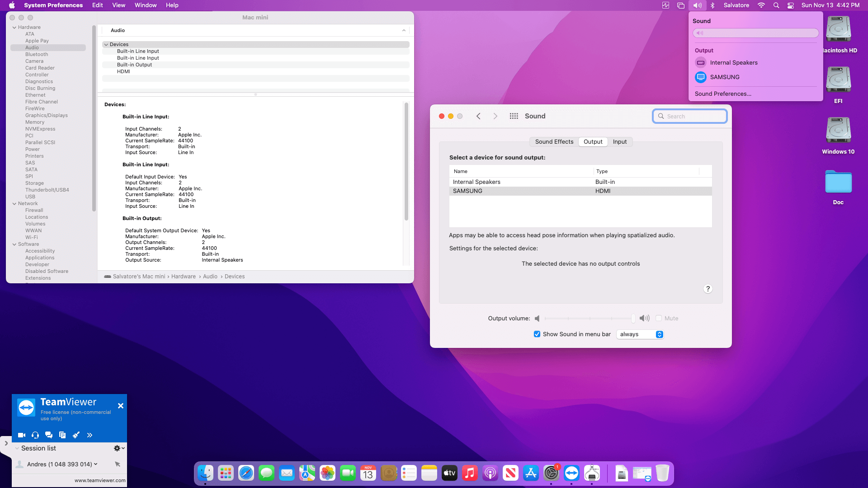Switch to the Sound Effects tab
This screenshot has height=488, width=868.
(x=554, y=141)
